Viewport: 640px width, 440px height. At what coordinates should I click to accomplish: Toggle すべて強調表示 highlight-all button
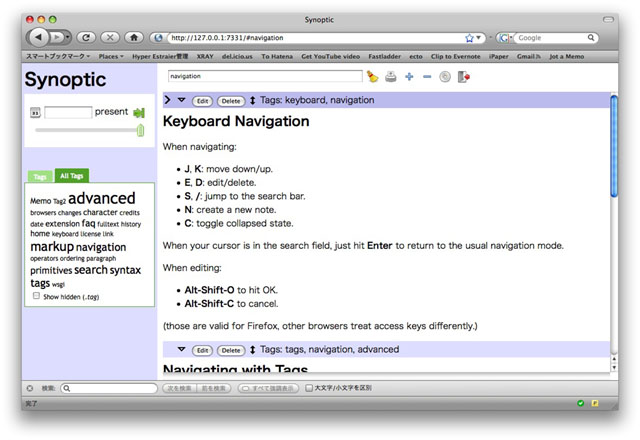(x=268, y=388)
